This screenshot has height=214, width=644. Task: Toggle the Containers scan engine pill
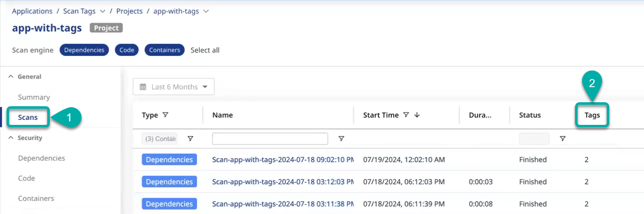165,50
